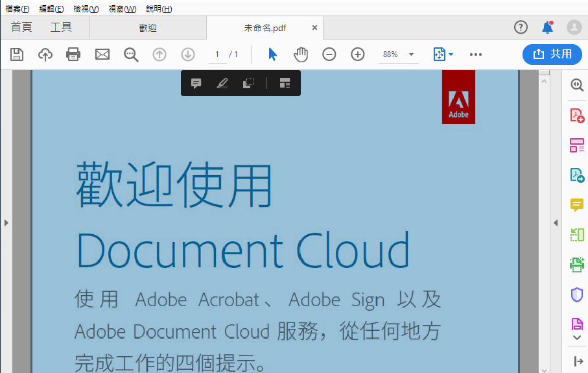The width and height of the screenshot is (588, 373).
Task: Choose the arrow selection tool
Action: click(272, 54)
